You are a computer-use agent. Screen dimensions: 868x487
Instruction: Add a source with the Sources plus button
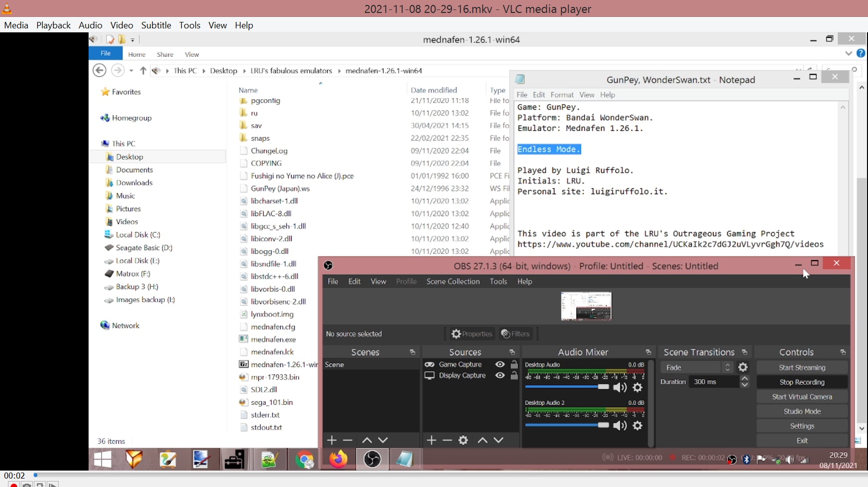[432, 440]
